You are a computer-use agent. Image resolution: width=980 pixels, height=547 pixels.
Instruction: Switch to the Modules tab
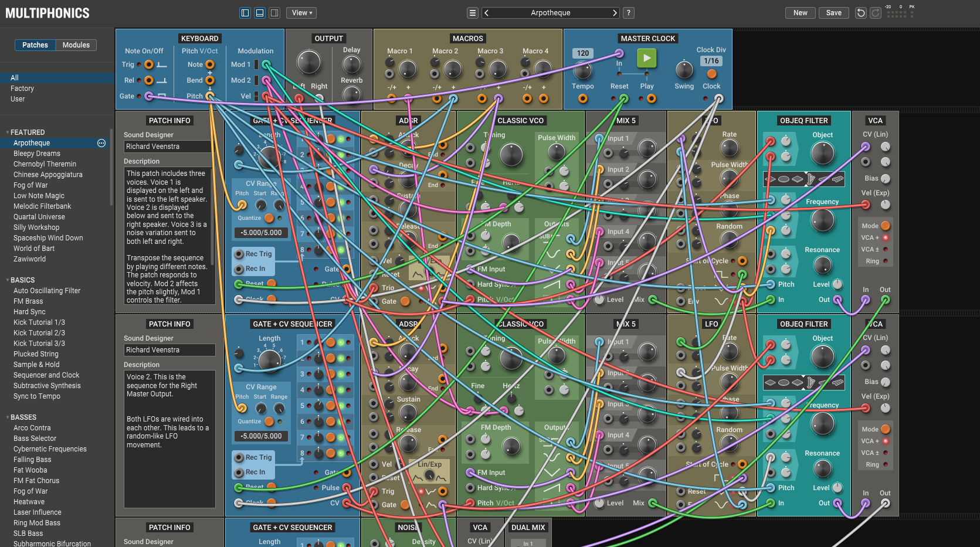pyautogui.click(x=76, y=45)
